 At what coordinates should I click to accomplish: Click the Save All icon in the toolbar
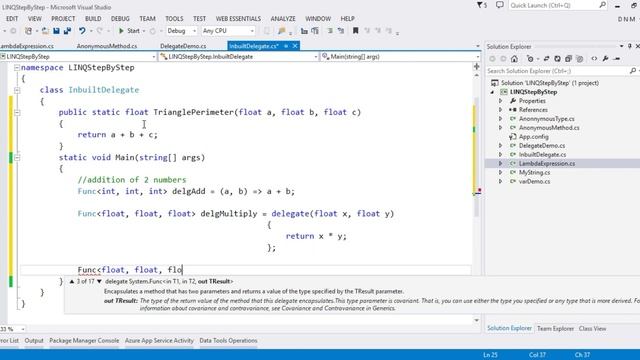[x=67, y=31]
